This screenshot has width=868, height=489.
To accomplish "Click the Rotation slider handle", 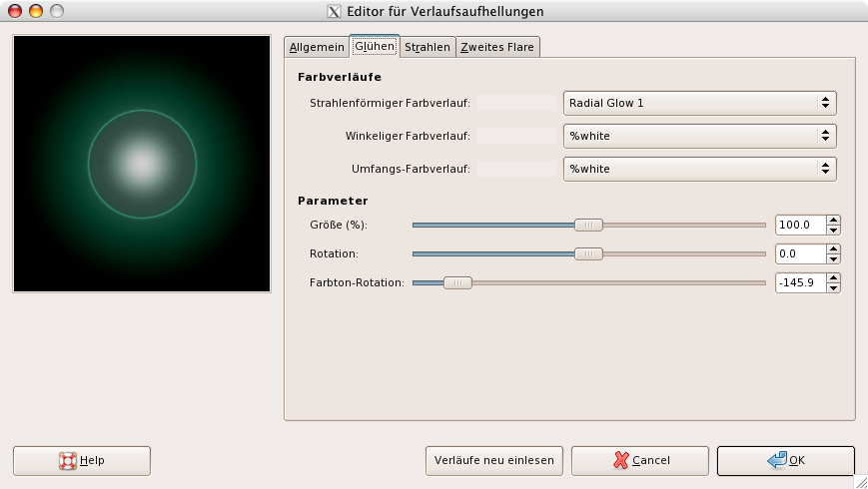I will (x=588, y=254).
